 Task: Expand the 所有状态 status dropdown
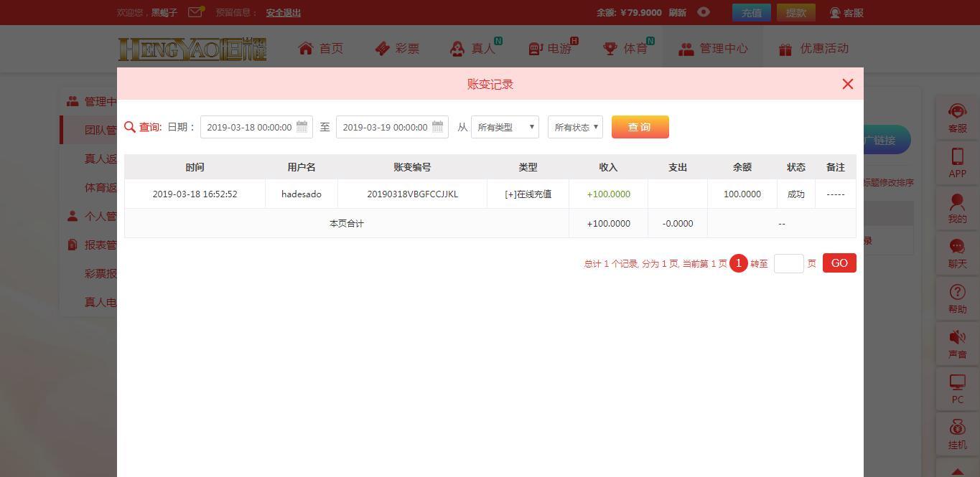[x=575, y=127]
